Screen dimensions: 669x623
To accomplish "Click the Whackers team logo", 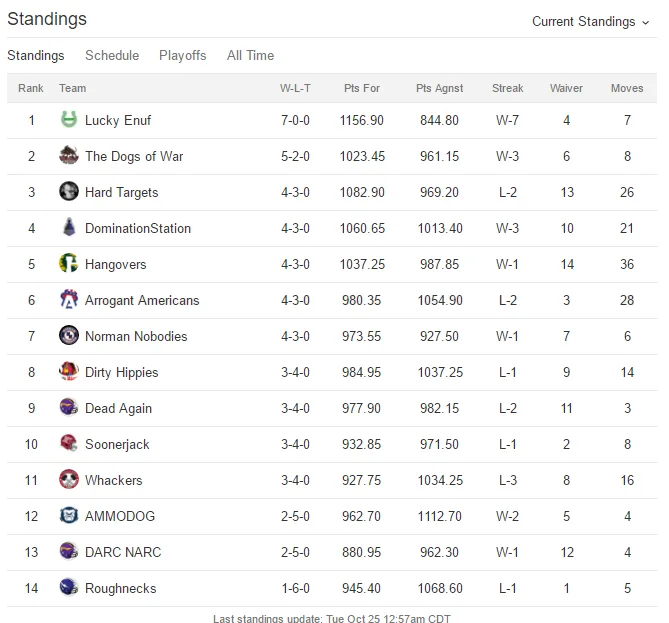I will [x=69, y=479].
